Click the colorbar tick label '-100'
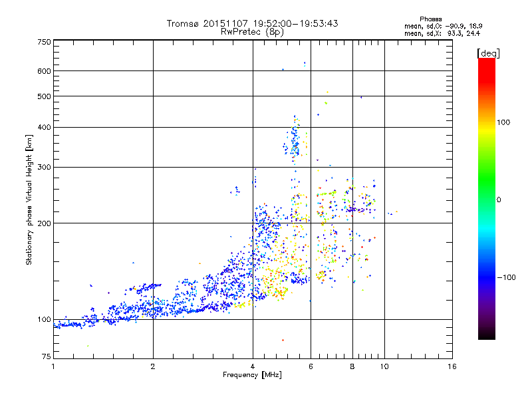Image resolution: width=532 pixels, height=399 pixels. [x=506, y=277]
